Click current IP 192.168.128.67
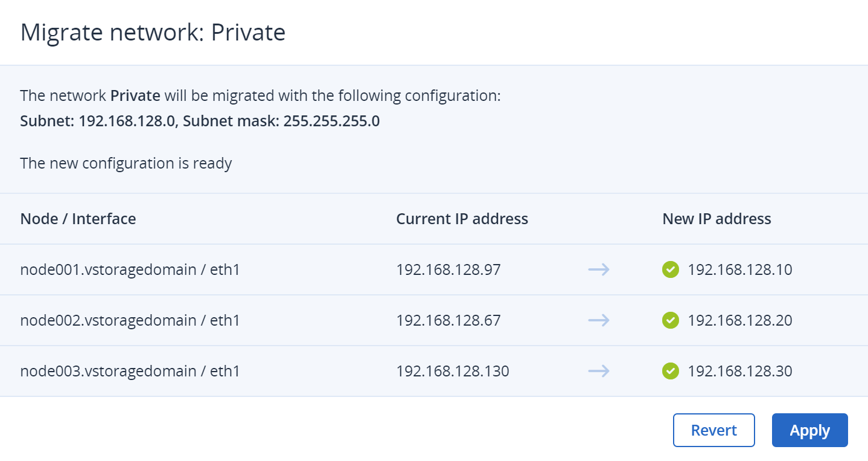This screenshot has width=868, height=461. point(448,320)
